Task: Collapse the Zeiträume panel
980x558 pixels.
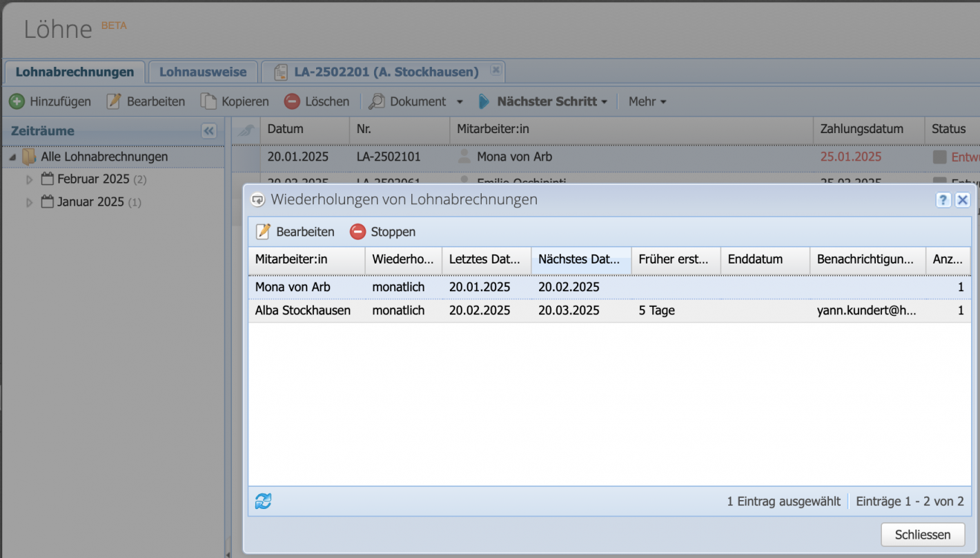Action: point(208,131)
